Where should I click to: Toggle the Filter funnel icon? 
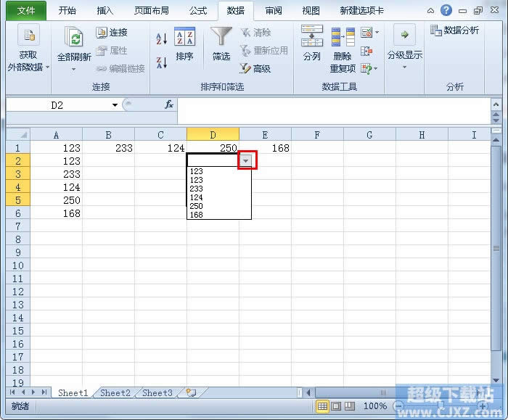coord(221,36)
